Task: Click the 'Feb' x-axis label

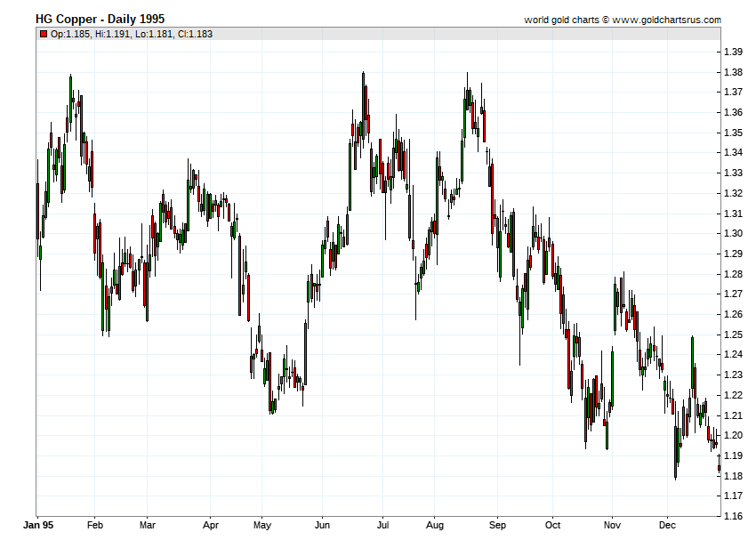Action: point(95,525)
